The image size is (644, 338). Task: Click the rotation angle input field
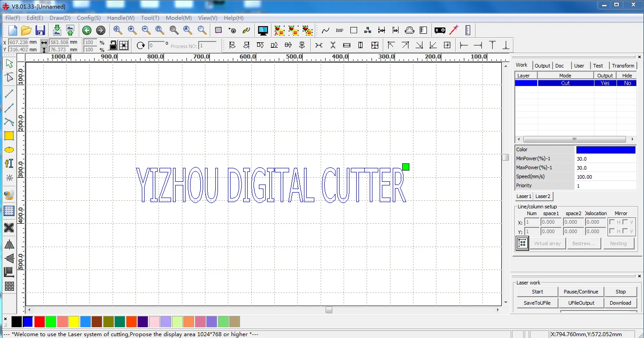(156, 45)
